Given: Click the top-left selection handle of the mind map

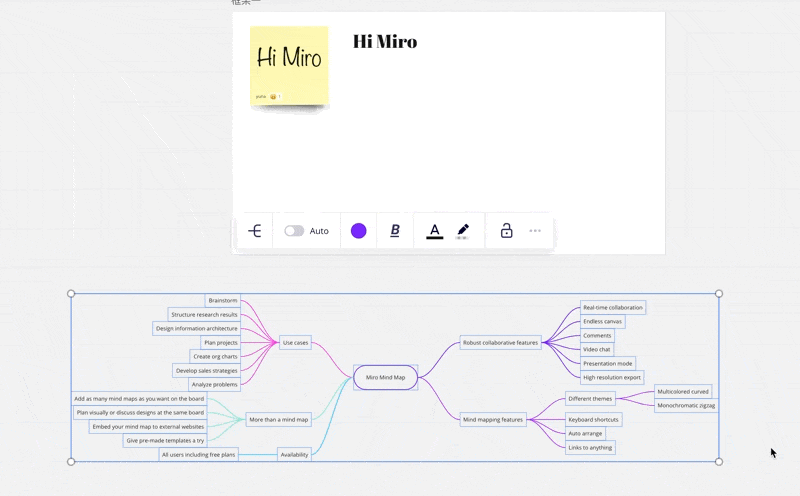Looking at the screenshot, I should (71, 293).
